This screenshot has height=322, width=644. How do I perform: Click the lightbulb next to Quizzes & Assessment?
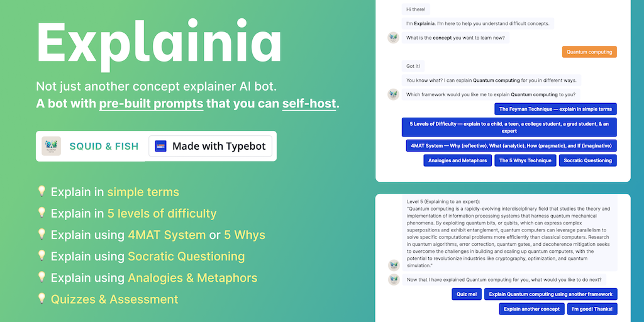(42, 299)
